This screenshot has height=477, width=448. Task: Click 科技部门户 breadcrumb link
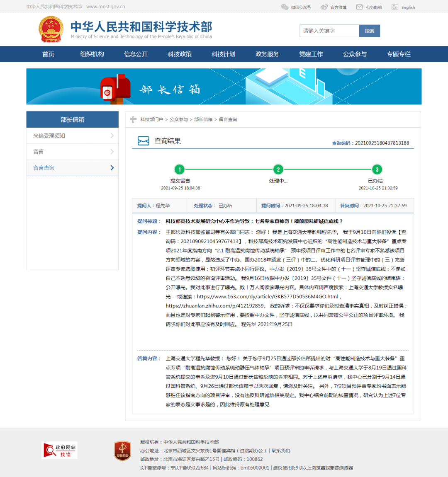(x=152, y=119)
